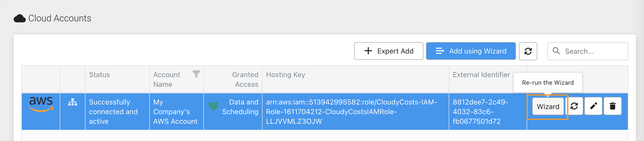Click the organization hierarchy icon in the row
This screenshot has height=141, width=644.
click(x=73, y=102)
